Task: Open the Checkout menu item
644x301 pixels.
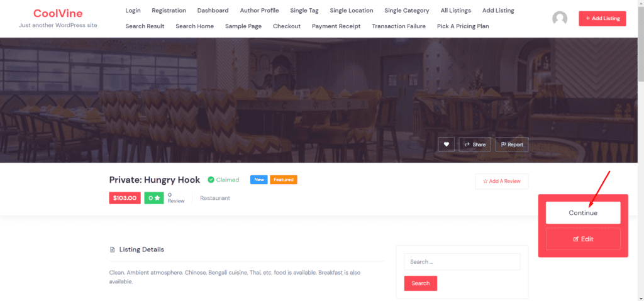Action: pos(287,26)
